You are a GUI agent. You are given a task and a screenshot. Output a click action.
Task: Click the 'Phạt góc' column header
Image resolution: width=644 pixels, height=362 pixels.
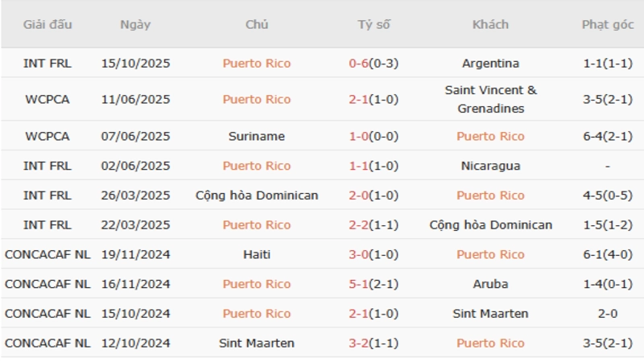[x=608, y=24]
